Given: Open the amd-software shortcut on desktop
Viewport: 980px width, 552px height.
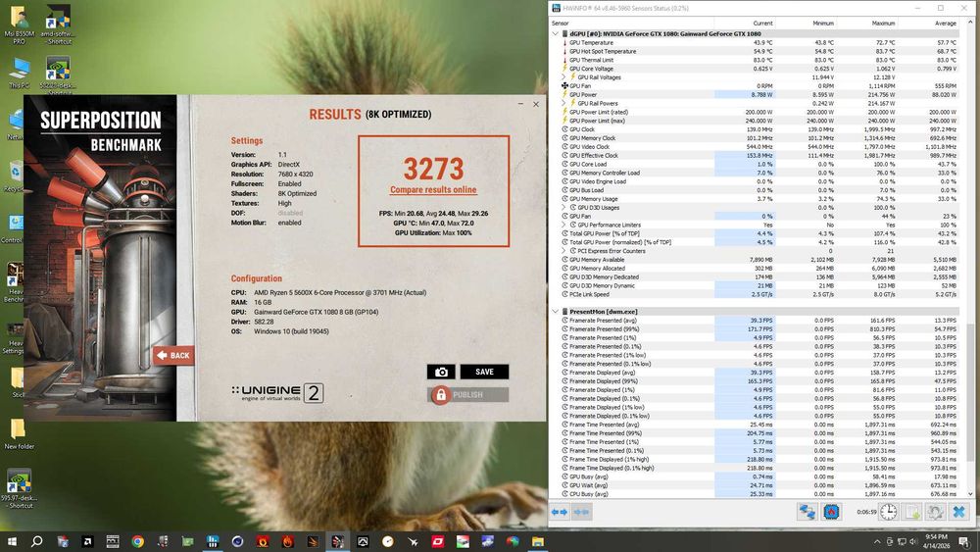Looking at the screenshot, I should [x=58, y=24].
